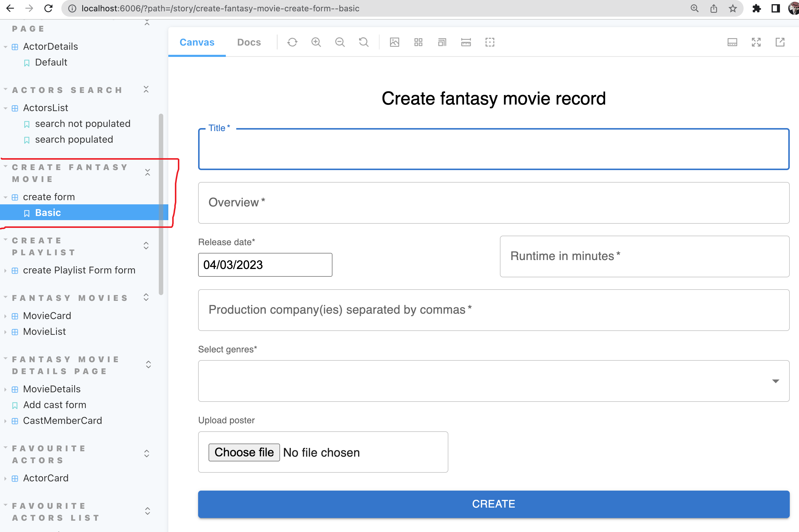Expand the MovieCard tree item
Viewport: 799px width, 532px height.
pos(47,315)
